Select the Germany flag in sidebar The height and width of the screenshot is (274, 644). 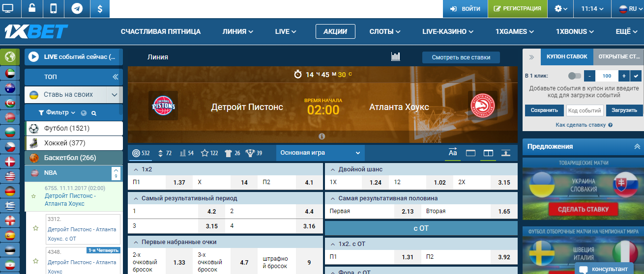tap(10, 191)
